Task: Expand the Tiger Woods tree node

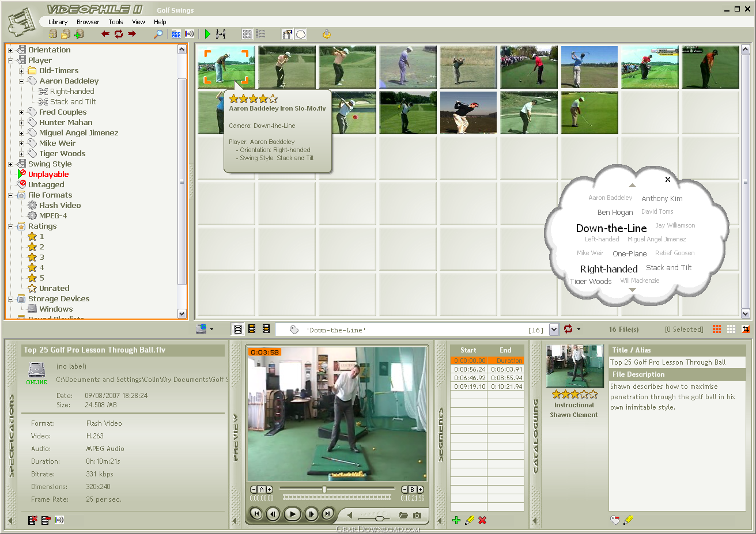Action: (22, 154)
